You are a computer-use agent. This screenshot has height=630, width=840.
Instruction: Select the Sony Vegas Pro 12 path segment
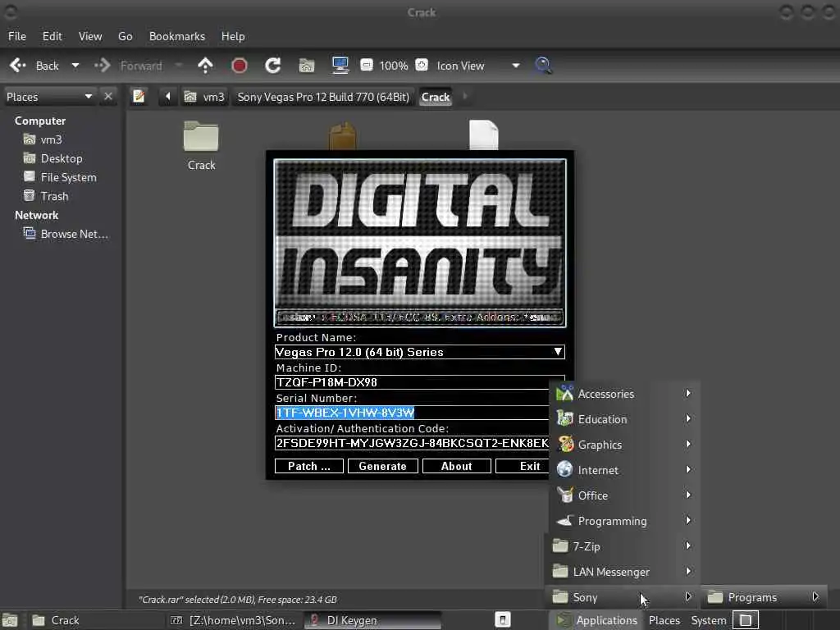pyautogui.click(x=323, y=97)
